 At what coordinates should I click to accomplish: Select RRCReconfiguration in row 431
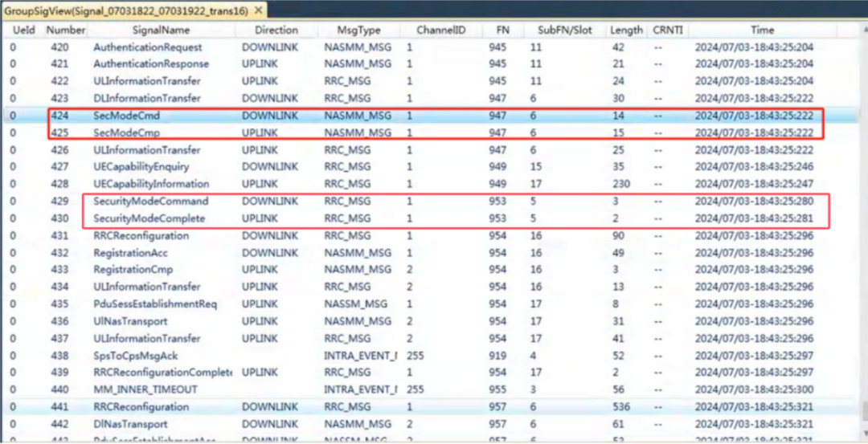[141, 235]
